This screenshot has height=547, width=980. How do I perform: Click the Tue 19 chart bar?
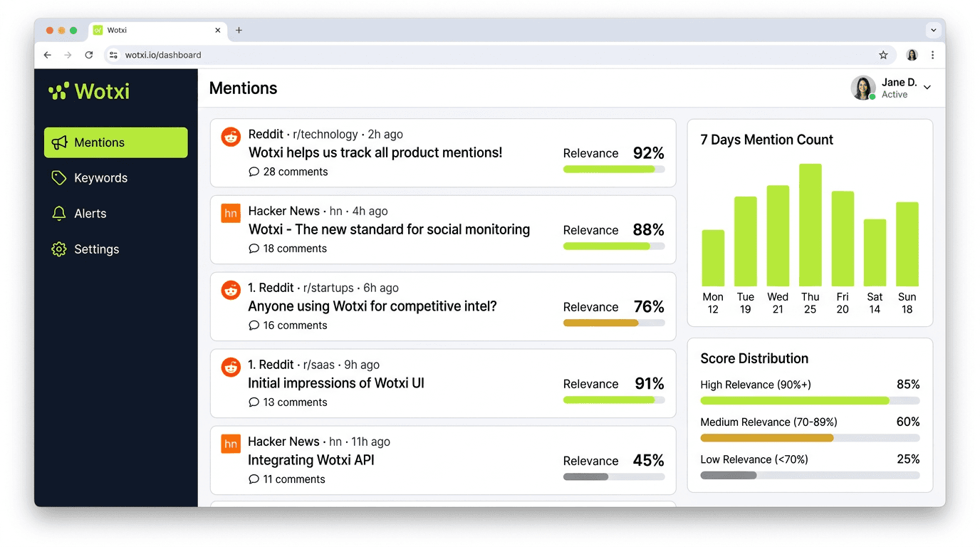coord(746,241)
